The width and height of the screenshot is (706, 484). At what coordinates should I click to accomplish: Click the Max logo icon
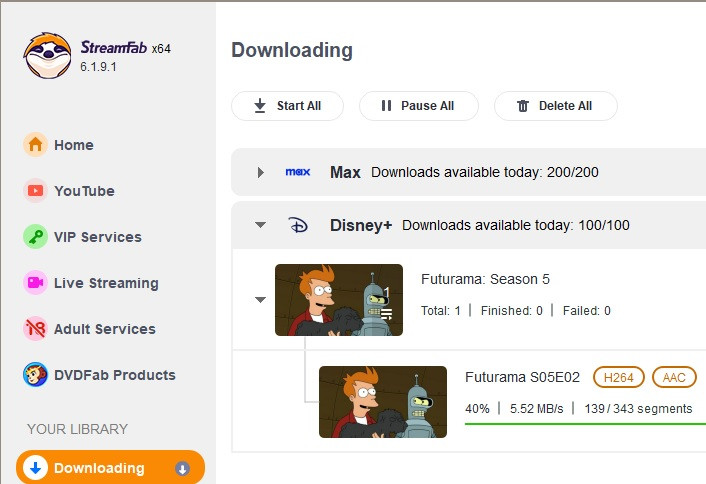[x=298, y=172]
